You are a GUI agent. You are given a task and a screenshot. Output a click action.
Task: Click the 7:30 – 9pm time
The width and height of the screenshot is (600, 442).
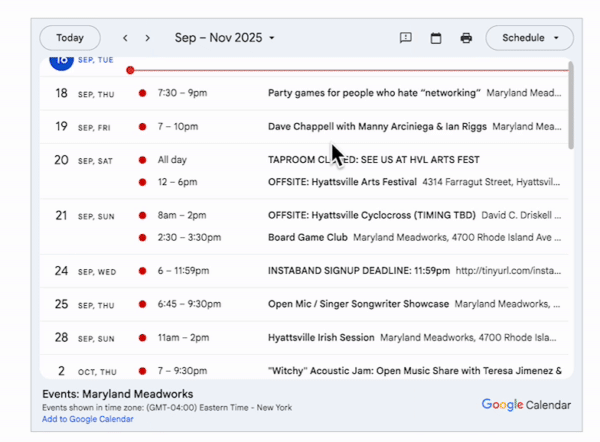tap(183, 93)
